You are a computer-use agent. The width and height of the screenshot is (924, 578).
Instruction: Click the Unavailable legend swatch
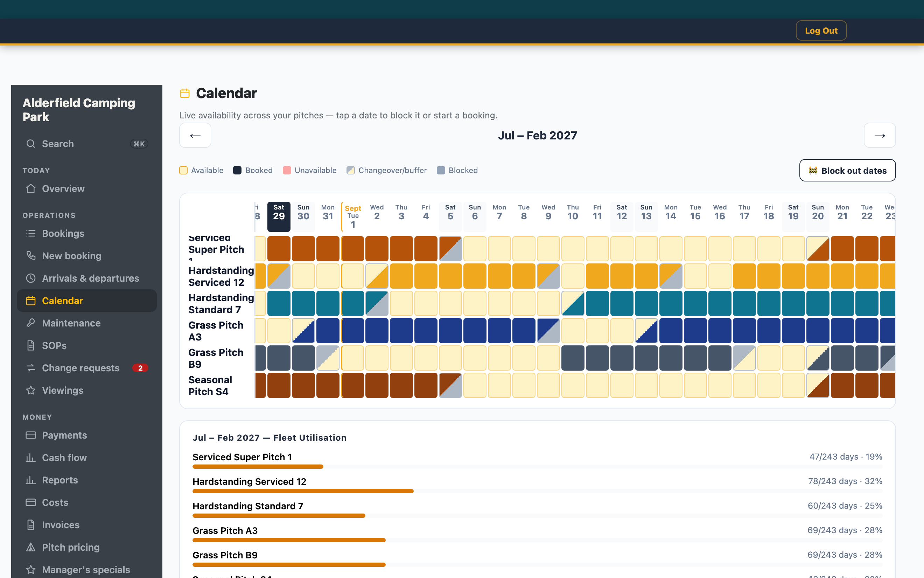(287, 171)
